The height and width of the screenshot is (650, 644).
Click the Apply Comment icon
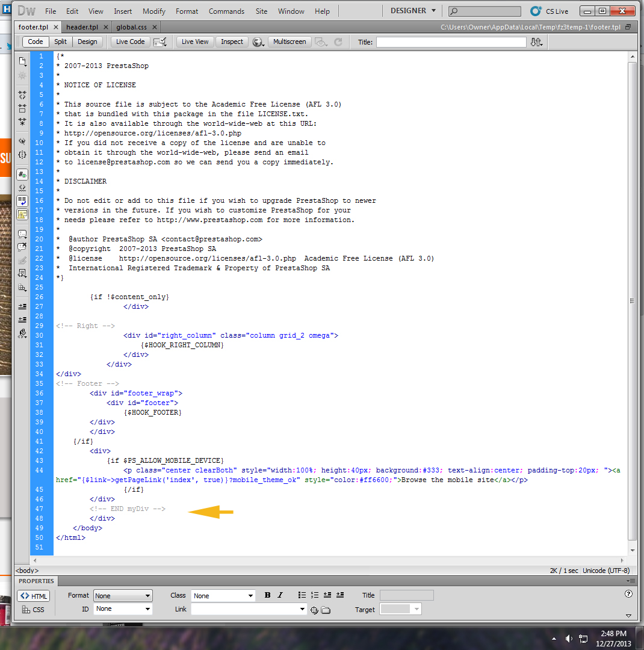point(22,234)
